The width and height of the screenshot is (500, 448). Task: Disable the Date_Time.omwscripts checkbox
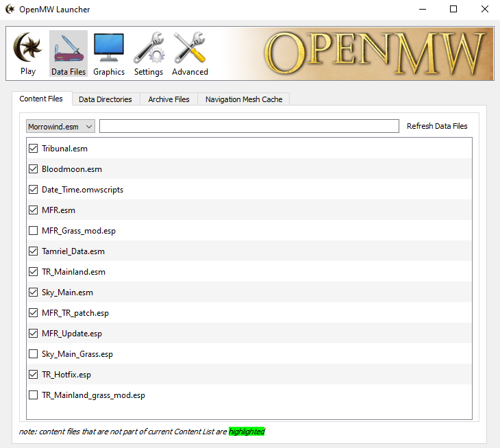click(x=33, y=189)
